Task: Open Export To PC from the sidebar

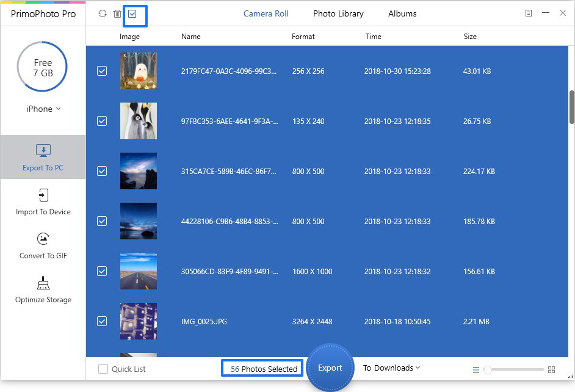Action: pyautogui.click(x=43, y=157)
